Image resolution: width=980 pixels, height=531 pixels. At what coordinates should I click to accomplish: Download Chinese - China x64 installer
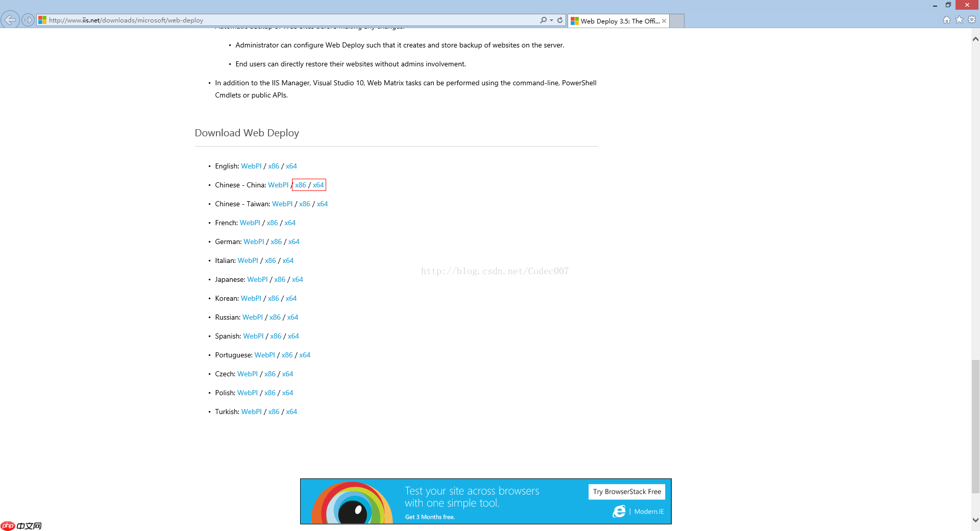click(x=318, y=185)
